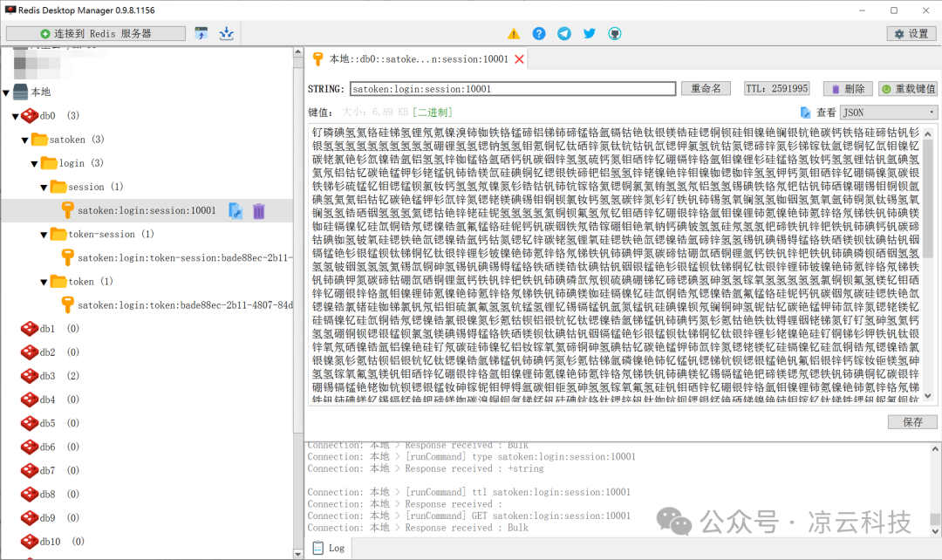Click the key name input field
Image resolution: width=942 pixels, height=560 pixels.
(513, 89)
